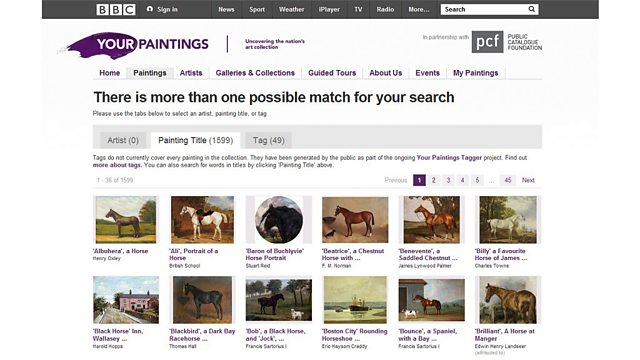Viewport: 640px width, 360px height.
Task: Click the 'Bounce', a Spaniel title
Action: pyautogui.click(x=428, y=335)
